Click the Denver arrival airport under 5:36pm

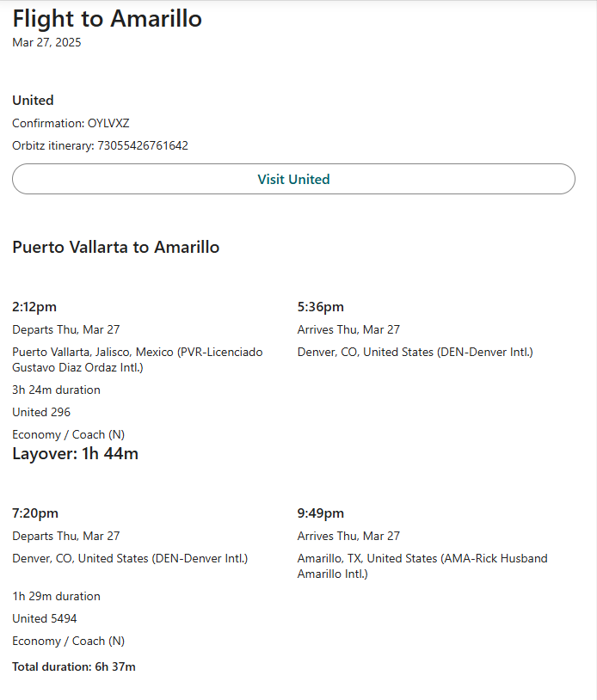pos(415,352)
